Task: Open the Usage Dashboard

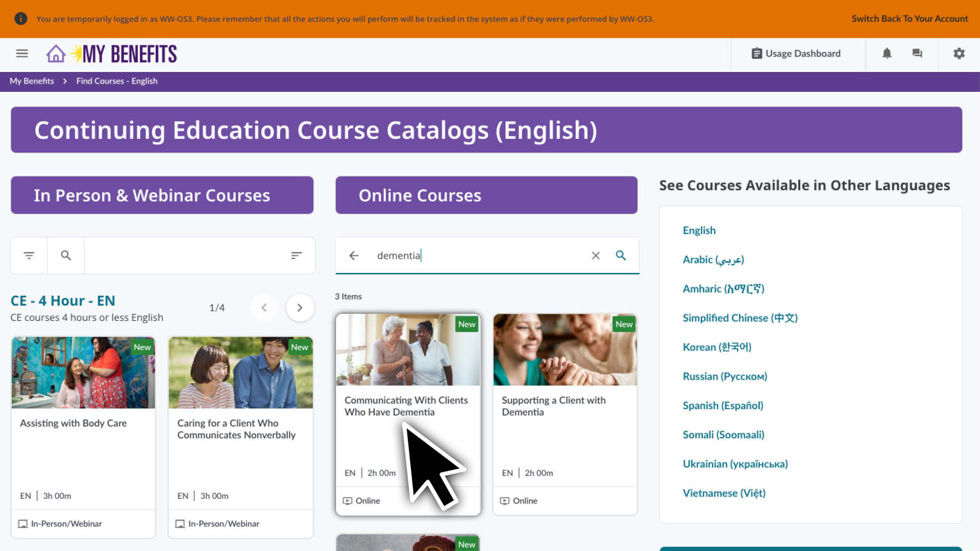Action: click(x=797, y=53)
